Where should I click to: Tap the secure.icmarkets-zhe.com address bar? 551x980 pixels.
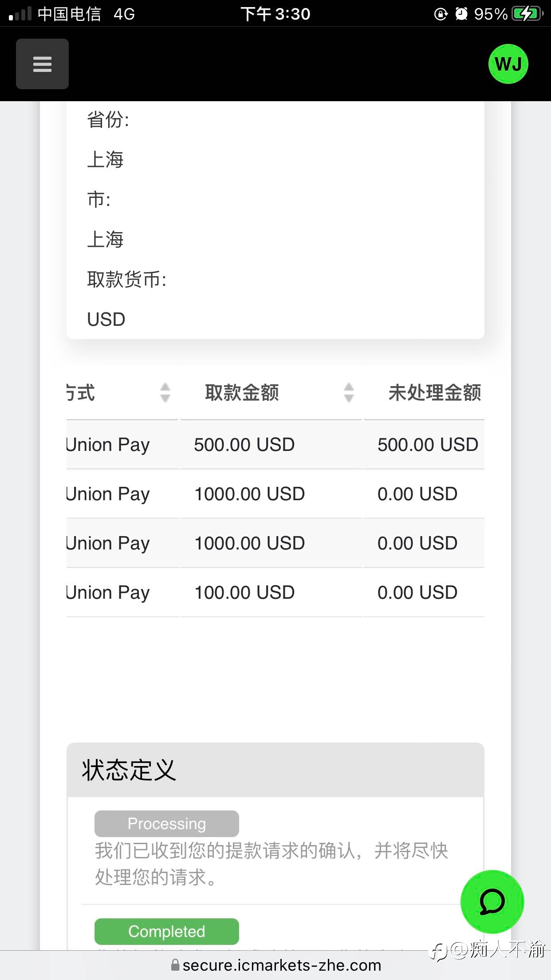click(275, 965)
